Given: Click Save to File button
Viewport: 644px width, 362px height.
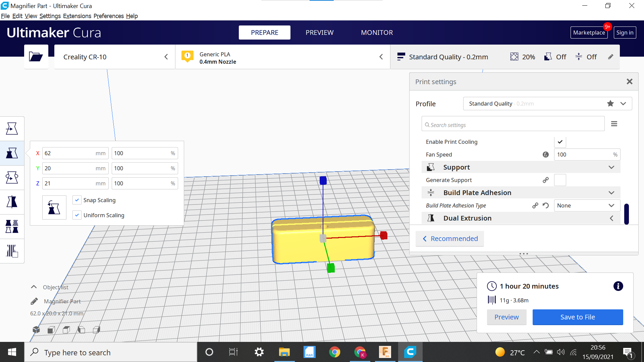Looking at the screenshot, I should point(577,316).
